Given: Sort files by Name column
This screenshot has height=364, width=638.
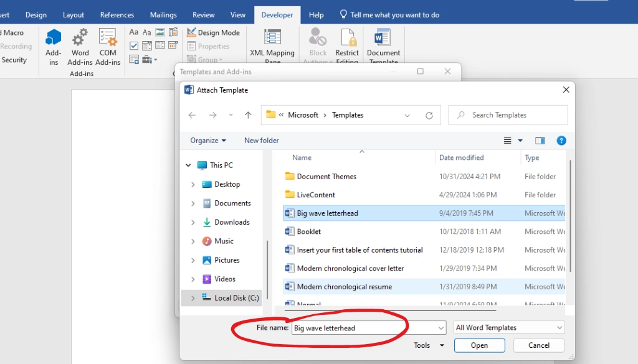Looking at the screenshot, I should pyautogui.click(x=302, y=157).
